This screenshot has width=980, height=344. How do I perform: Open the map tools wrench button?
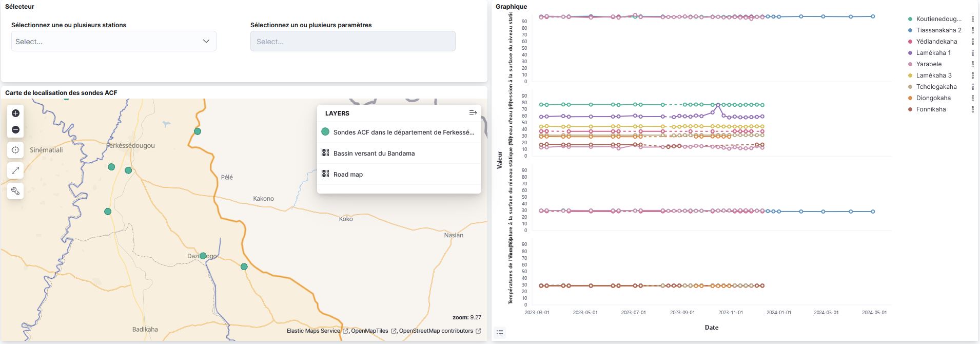click(x=15, y=191)
